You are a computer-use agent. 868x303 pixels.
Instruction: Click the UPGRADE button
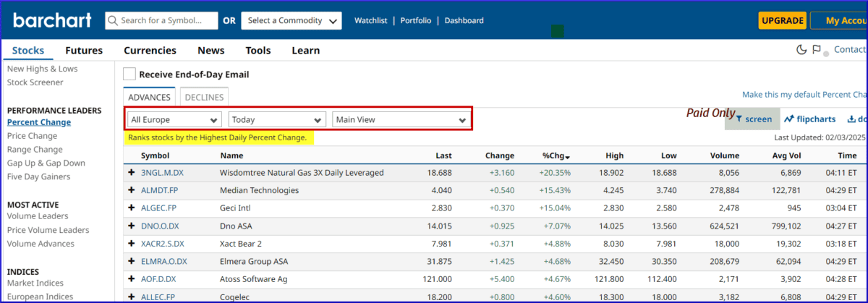pyautogui.click(x=782, y=20)
